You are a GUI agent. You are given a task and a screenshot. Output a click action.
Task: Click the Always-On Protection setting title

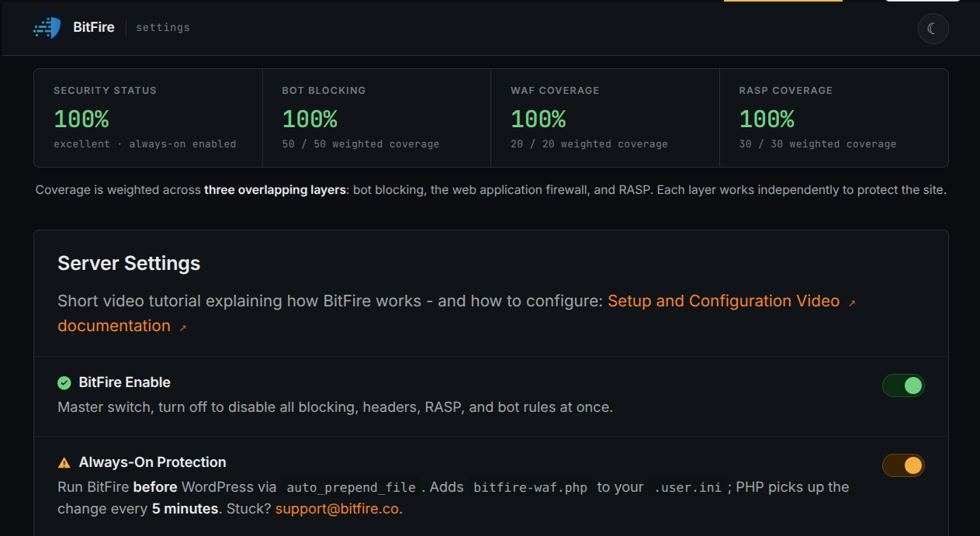153,462
